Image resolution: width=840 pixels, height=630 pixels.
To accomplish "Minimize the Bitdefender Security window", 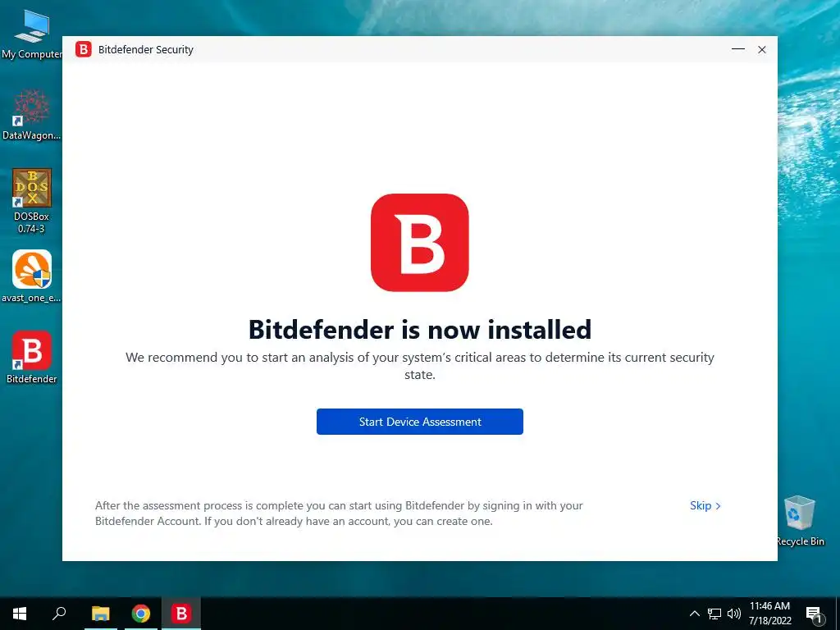I will [737, 49].
